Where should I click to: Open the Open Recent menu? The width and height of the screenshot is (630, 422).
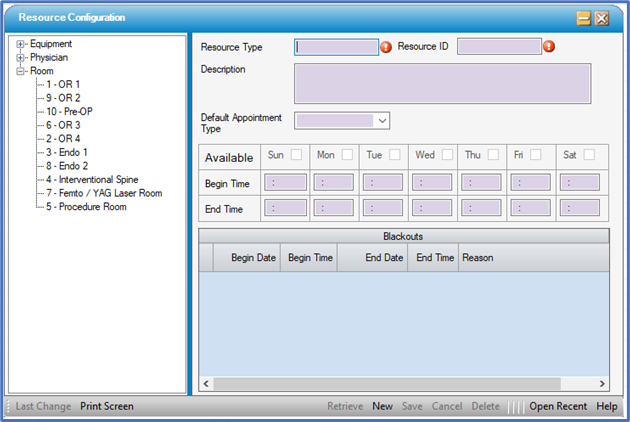pos(558,407)
